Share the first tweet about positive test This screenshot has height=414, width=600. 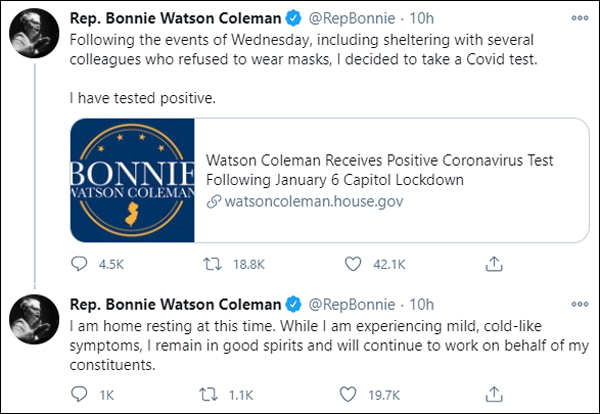click(493, 264)
